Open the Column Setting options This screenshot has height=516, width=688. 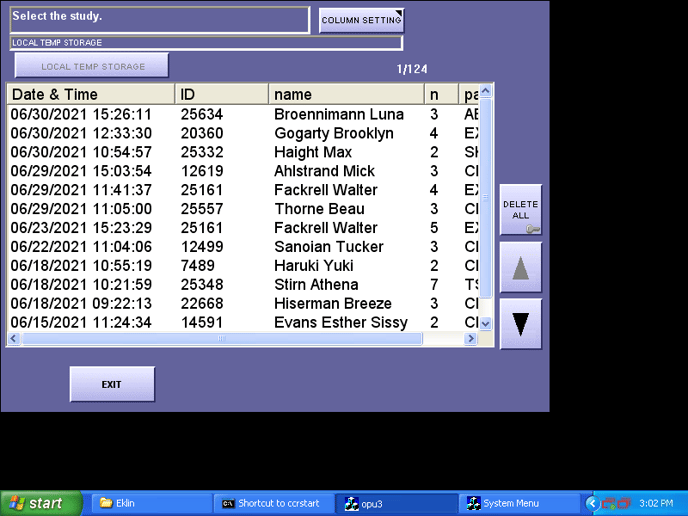coord(361,20)
